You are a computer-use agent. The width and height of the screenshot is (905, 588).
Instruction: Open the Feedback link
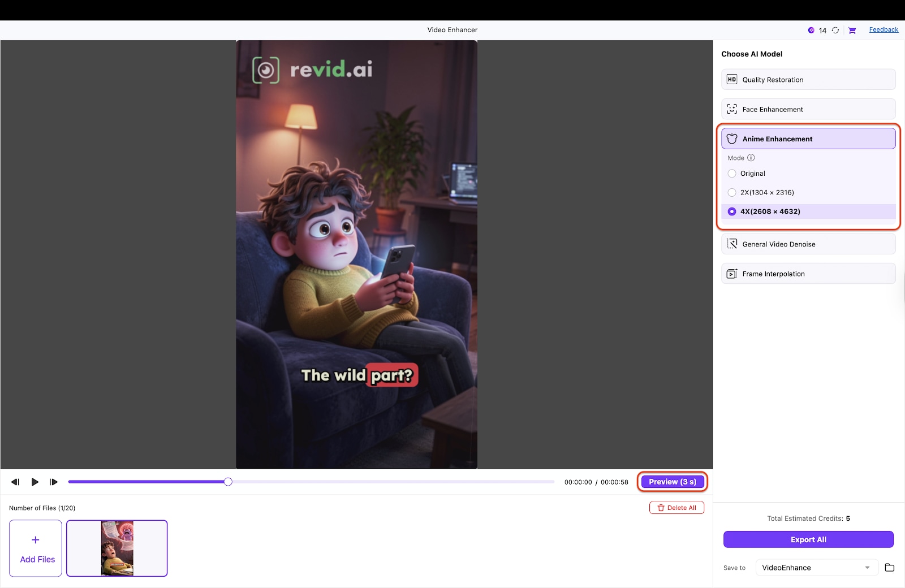[x=884, y=30]
